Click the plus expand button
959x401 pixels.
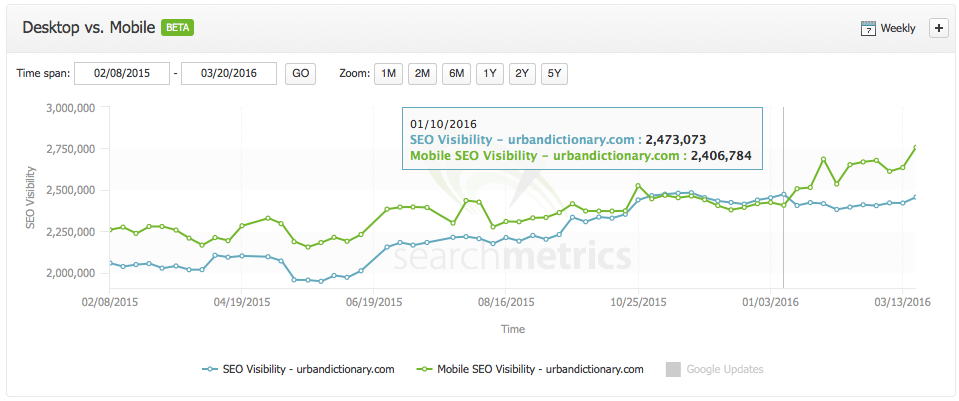pos(938,28)
